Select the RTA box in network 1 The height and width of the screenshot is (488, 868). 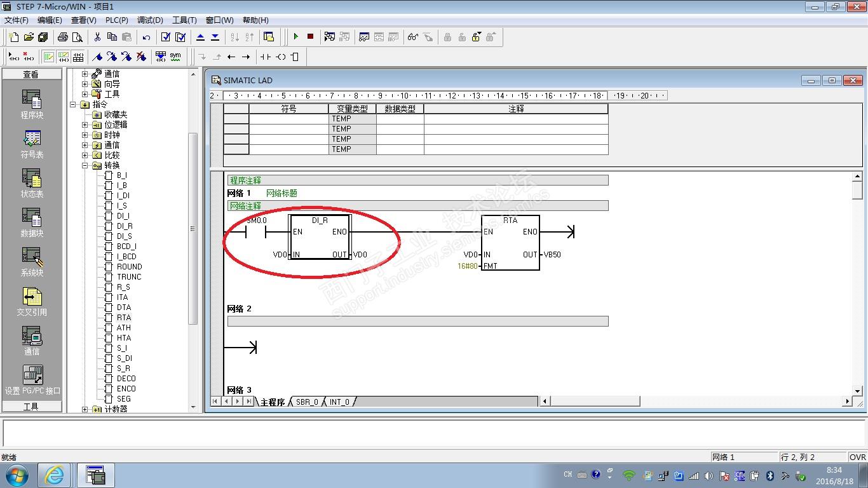(x=510, y=243)
